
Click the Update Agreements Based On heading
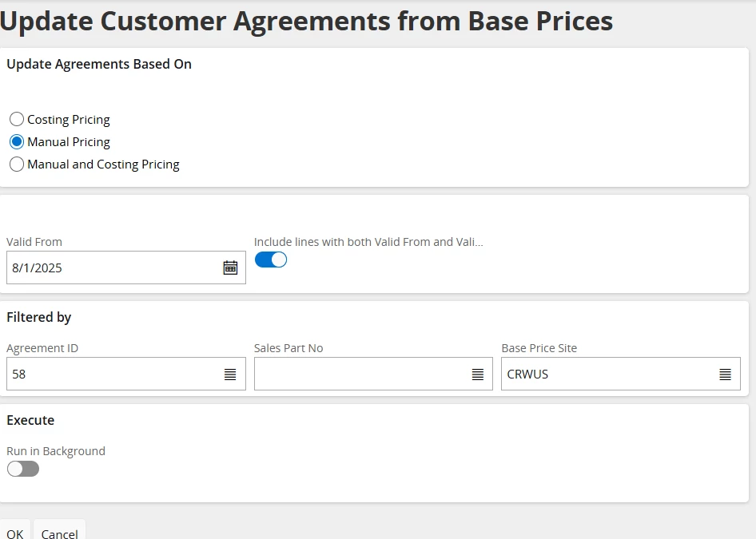99,65
